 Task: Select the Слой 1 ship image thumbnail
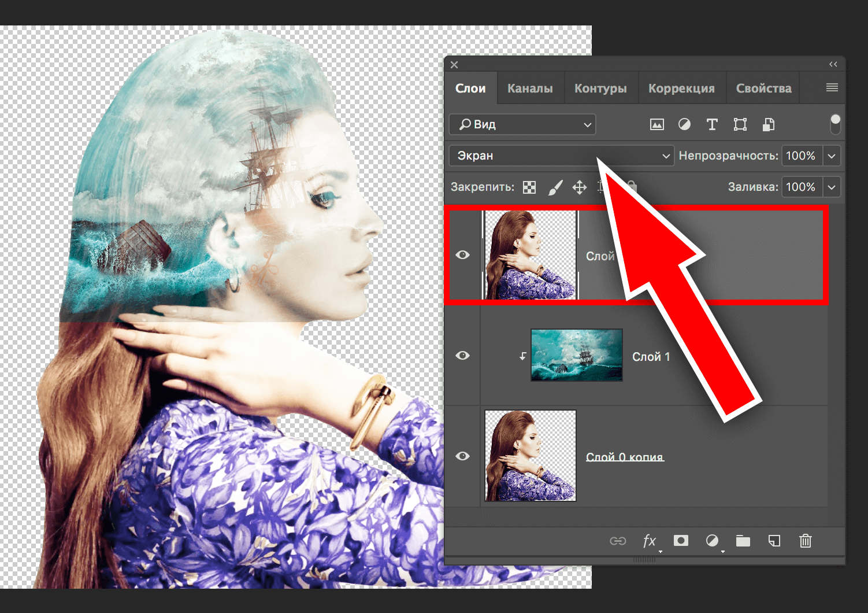coord(576,355)
